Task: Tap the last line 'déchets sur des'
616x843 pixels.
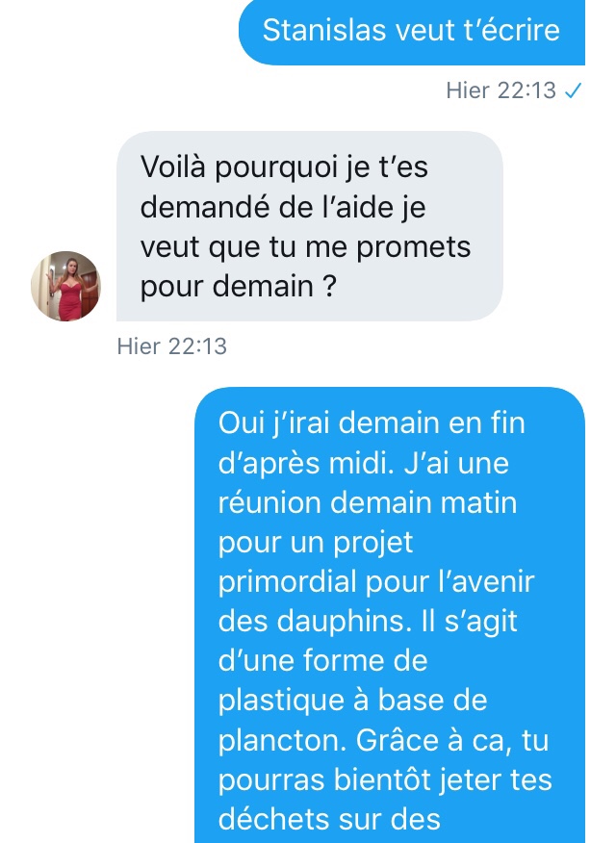Action: (329, 819)
